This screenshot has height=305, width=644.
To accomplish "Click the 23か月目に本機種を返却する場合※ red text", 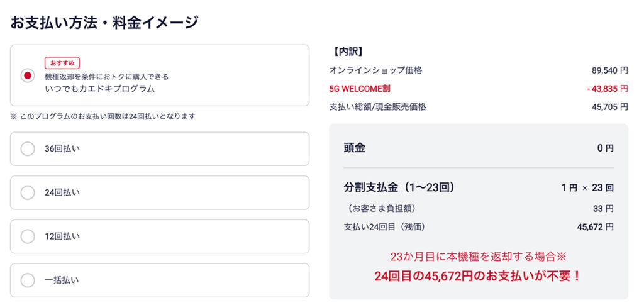I will 478,257.
